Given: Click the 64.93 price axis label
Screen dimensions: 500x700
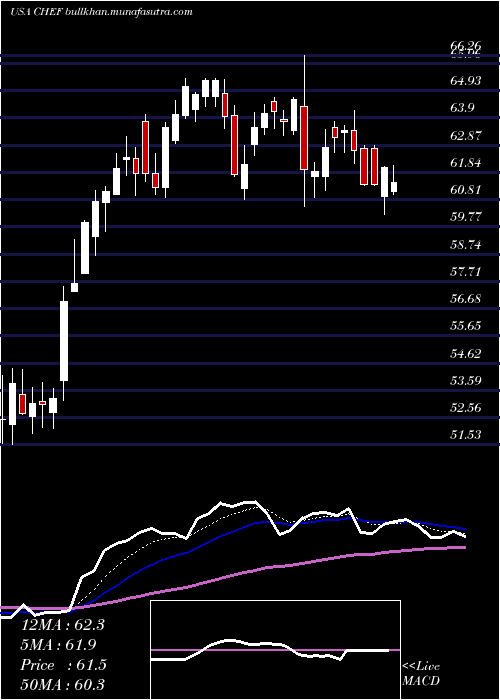Looking at the screenshot, I should (x=466, y=81).
